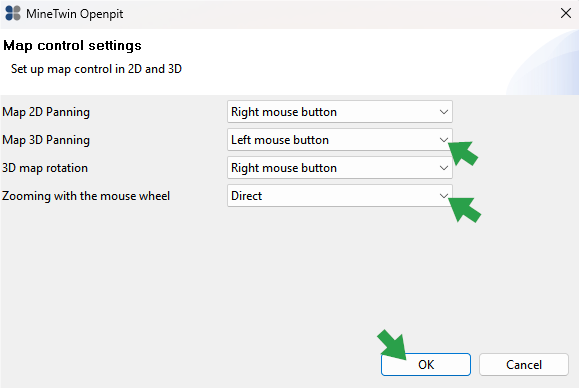Screen dimensions: 579x388
Task: Click the 'Map 2D Panning' label
Action: coord(46,112)
